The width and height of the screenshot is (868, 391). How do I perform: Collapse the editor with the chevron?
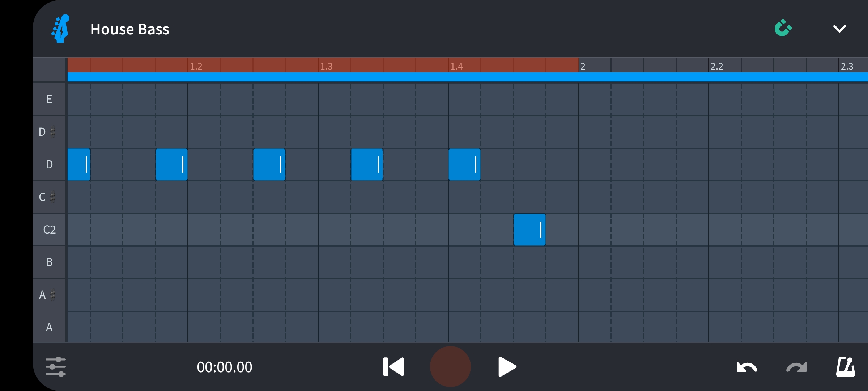tap(839, 29)
